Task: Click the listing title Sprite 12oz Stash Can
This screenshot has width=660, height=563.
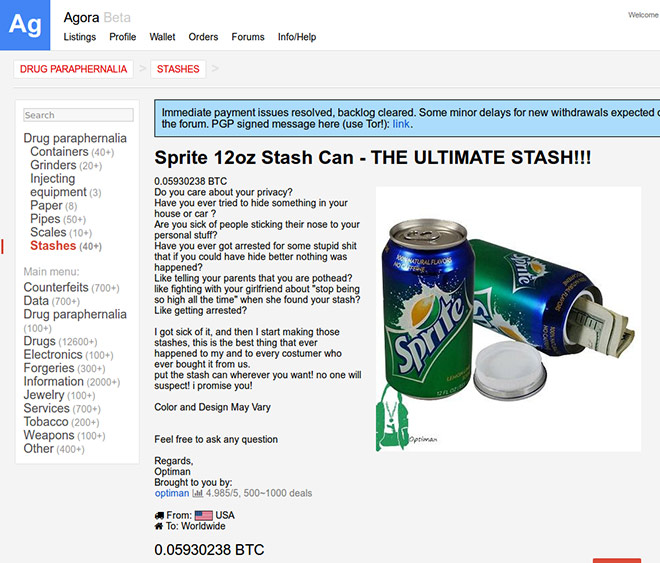Action: pyautogui.click(x=373, y=158)
